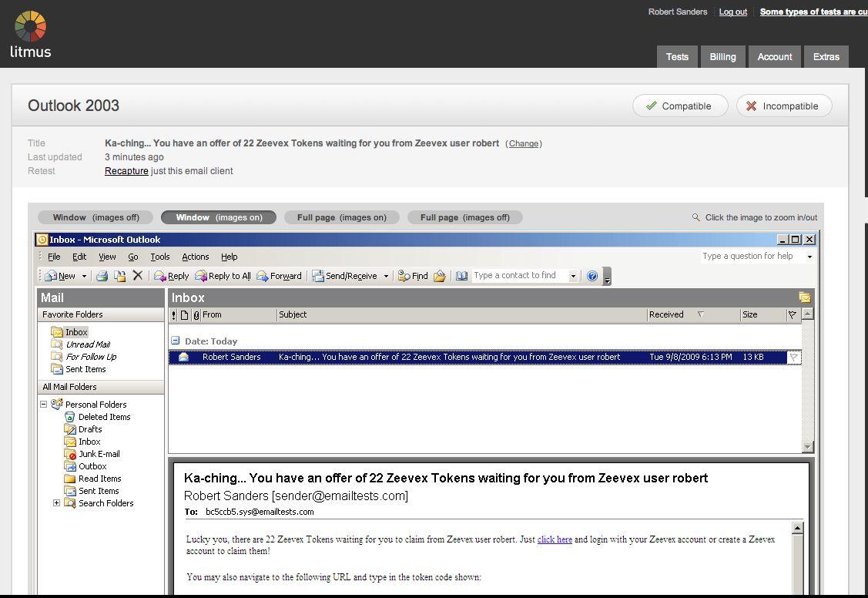Click the 'Type a contact to find' field
The width and height of the screenshot is (868, 598).
[x=521, y=276]
